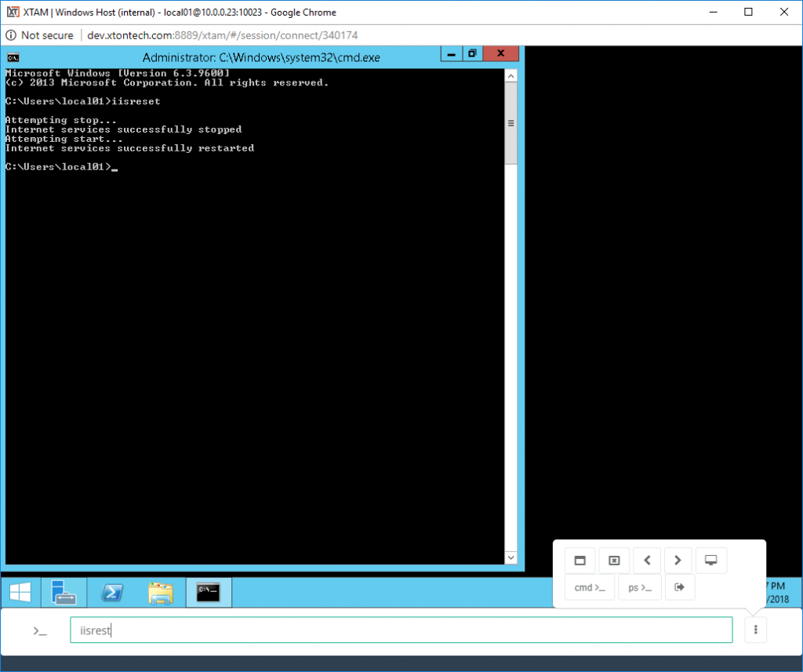Screen dimensions: 803x672
Task: Click the close-window icon in session toolbar
Action: (614, 560)
